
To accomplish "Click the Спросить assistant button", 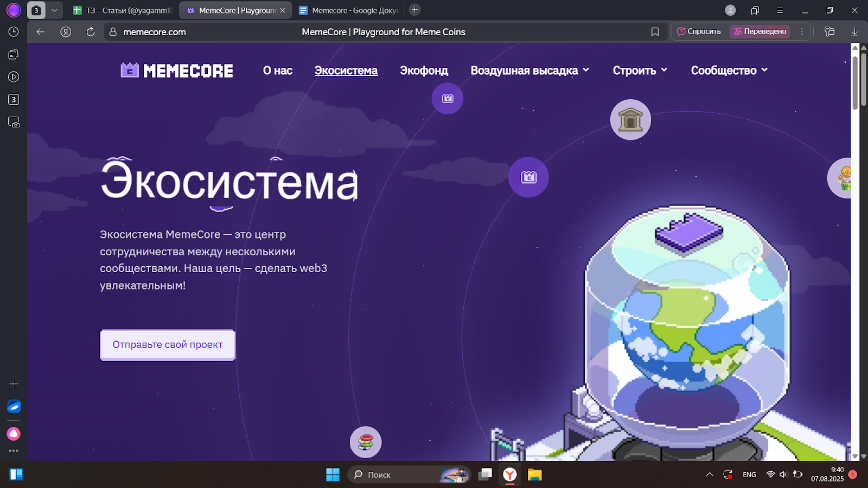I will click(x=699, y=31).
